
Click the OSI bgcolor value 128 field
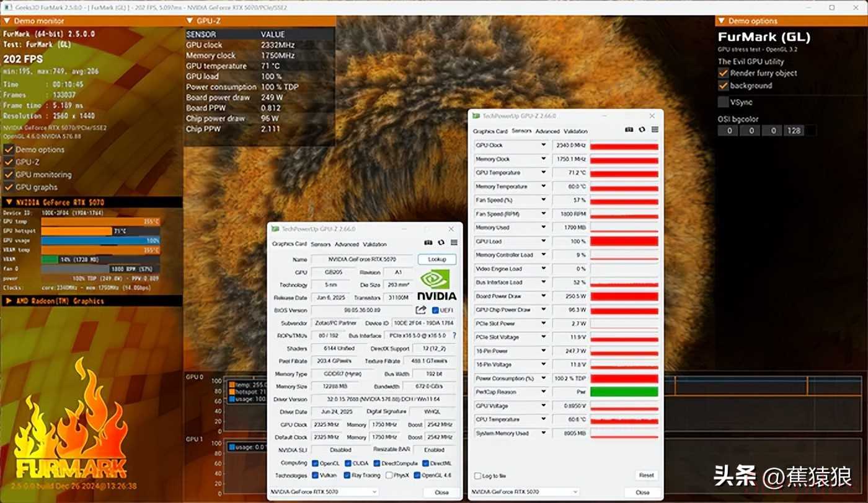(793, 131)
